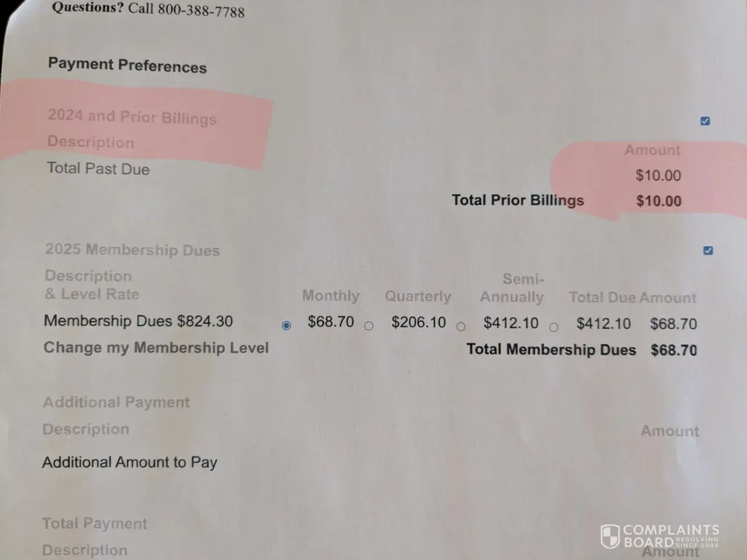Click the Complaints Board shield logo
This screenshot has height=560, width=747.
click(610, 536)
